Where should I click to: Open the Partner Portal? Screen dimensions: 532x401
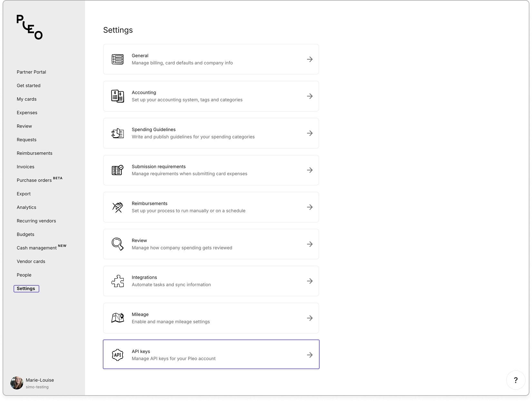[31, 72]
